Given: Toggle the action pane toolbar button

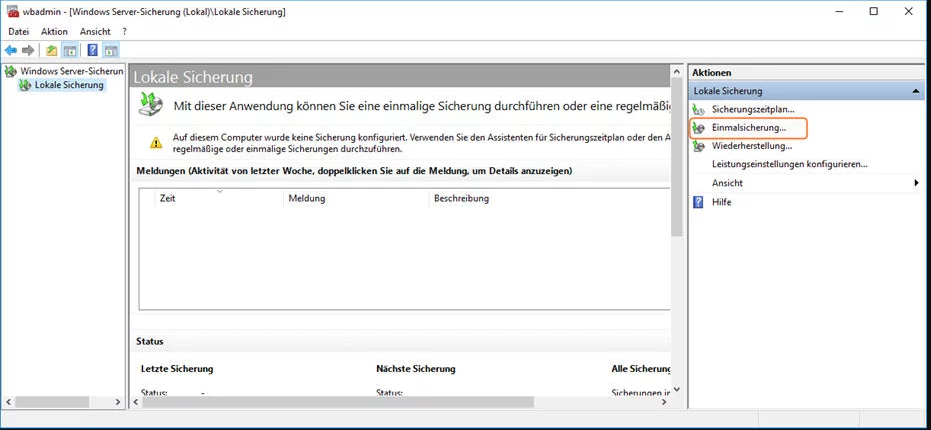Looking at the screenshot, I should [110, 50].
